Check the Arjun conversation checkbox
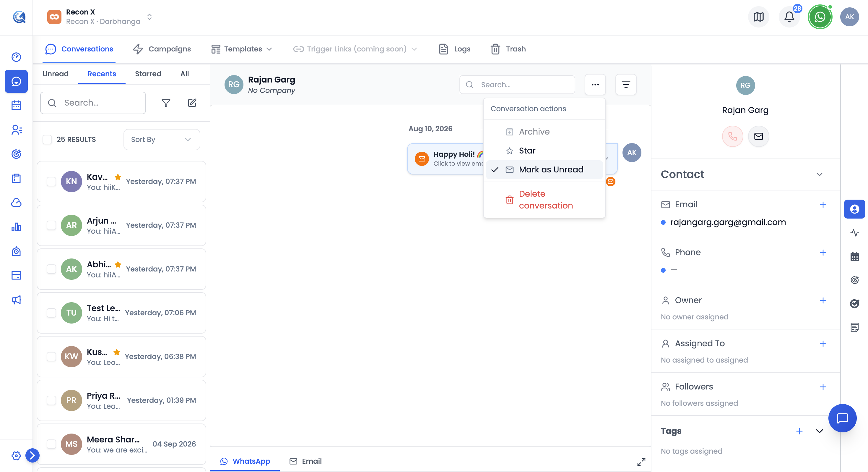The image size is (868, 472). pyautogui.click(x=51, y=225)
